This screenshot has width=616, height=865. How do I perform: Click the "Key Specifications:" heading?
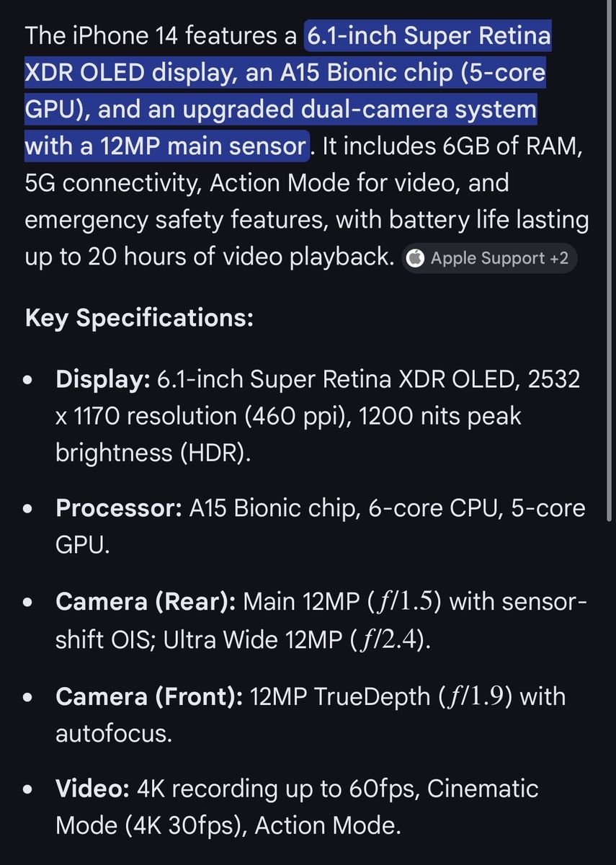(139, 318)
